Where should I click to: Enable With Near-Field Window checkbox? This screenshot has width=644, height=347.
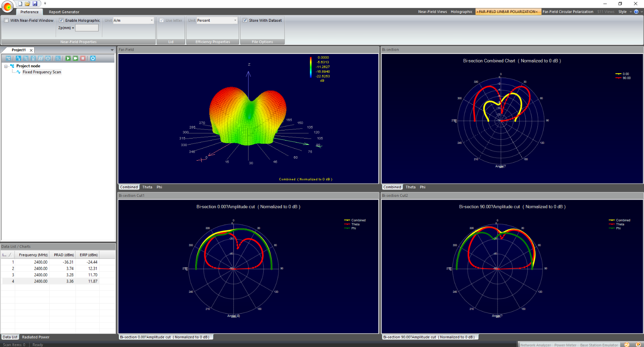(6, 21)
